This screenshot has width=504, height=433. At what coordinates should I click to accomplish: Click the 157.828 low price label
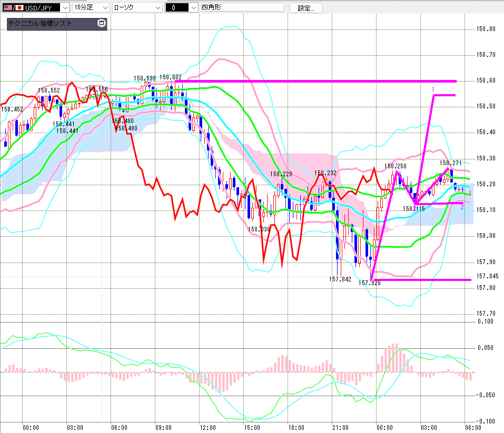[370, 283]
